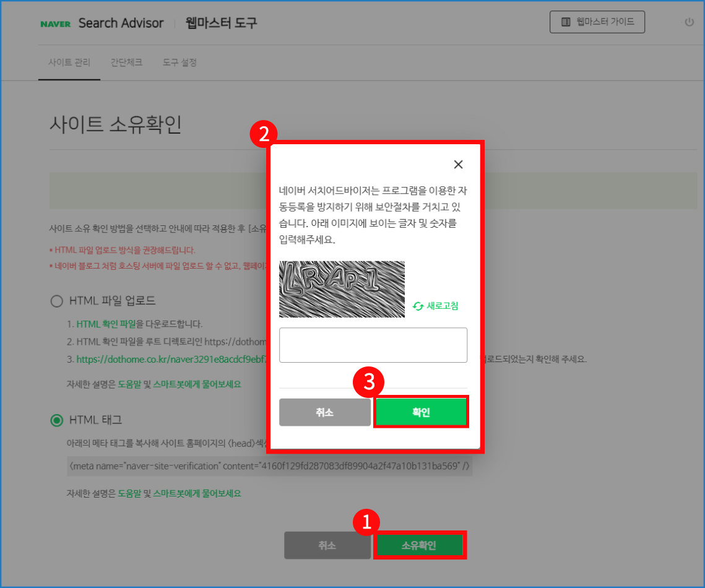
Task: Select the HTML 파일 업로드 radio button
Action: (57, 301)
